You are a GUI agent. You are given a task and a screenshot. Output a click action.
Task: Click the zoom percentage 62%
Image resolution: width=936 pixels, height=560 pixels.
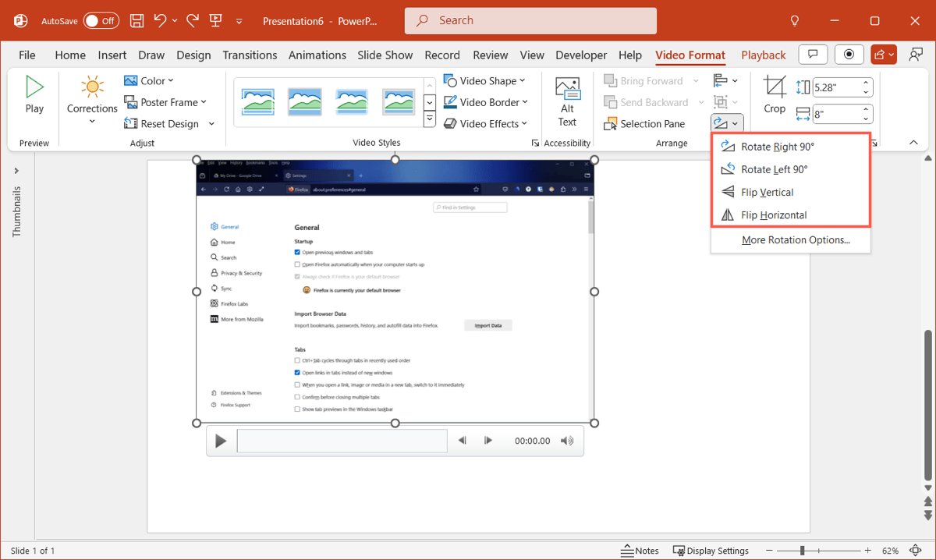(x=890, y=551)
